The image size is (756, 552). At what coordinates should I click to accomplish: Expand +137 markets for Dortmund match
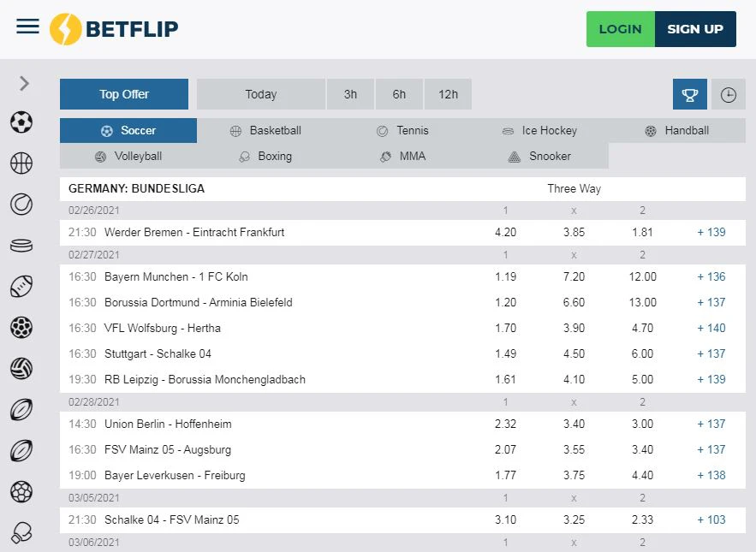pyautogui.click(x=711, y=302)
